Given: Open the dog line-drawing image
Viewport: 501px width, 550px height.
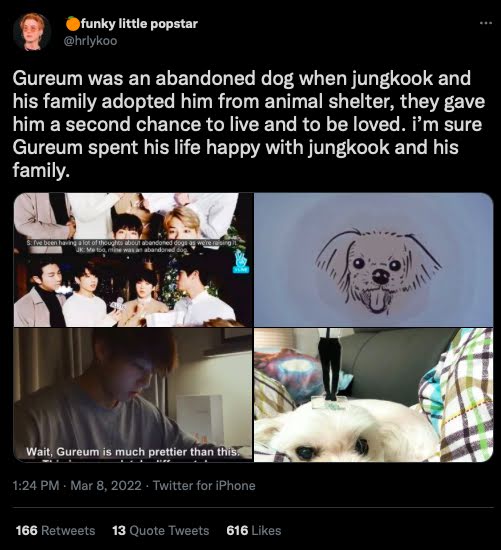Looking at the screenshot, I should (374, 260).
